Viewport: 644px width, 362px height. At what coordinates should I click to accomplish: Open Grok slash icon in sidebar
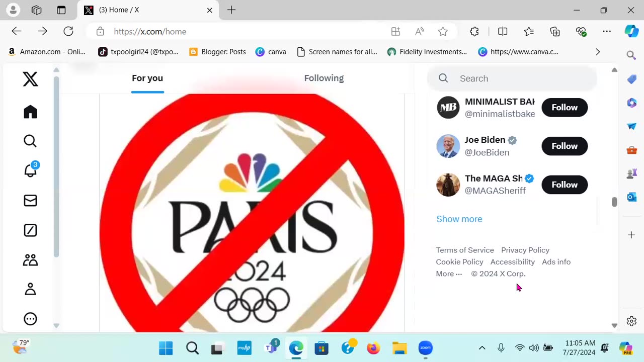pos(30,230)
